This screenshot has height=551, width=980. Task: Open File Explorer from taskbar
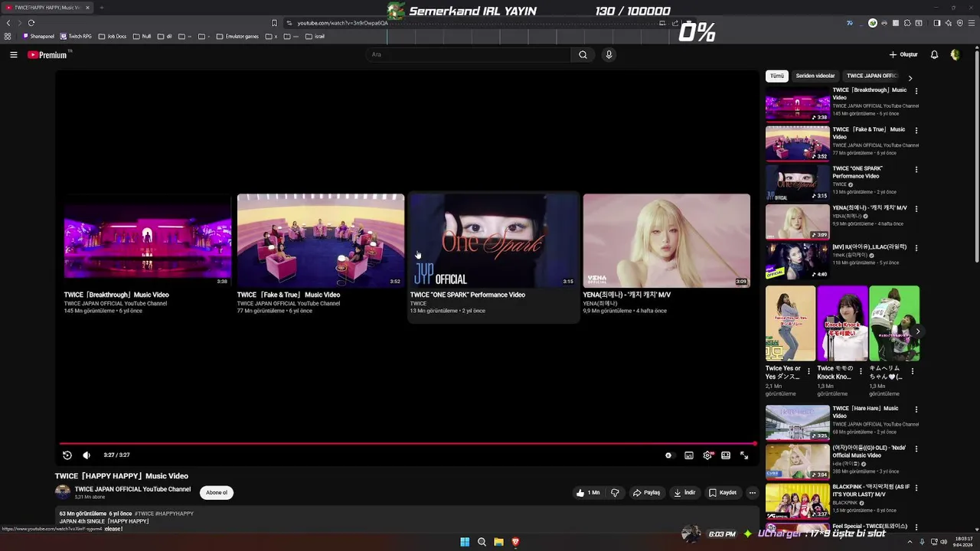[x=498, y=542]
